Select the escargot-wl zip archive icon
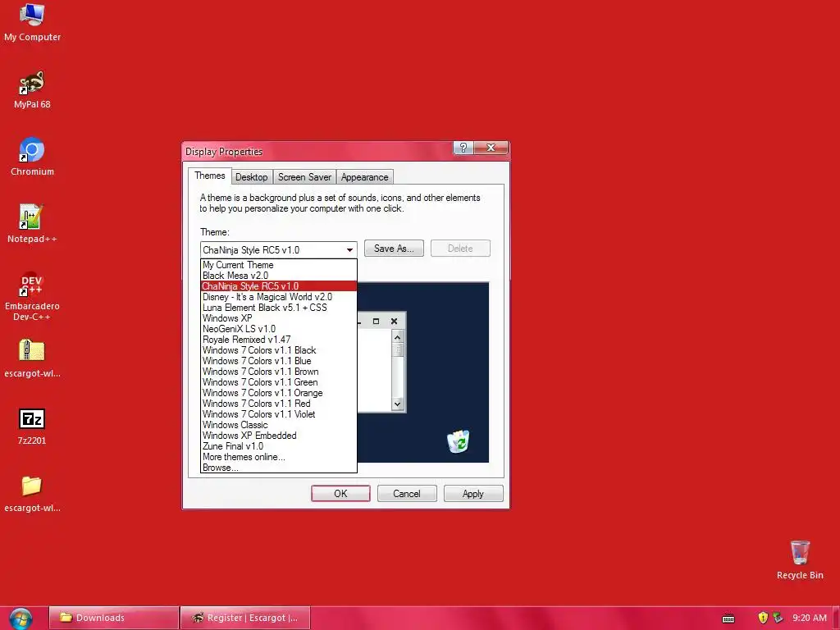The image size is (840, 630). pos(32,358)
